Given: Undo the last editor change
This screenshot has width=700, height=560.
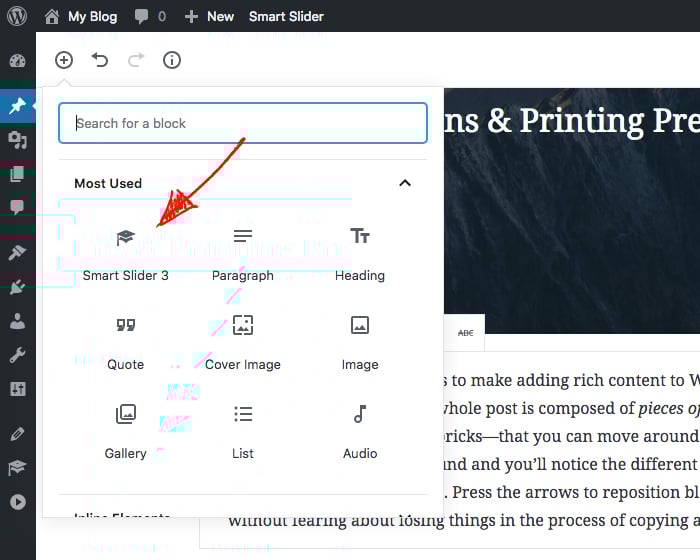Looking at the screenshot, I should [x=100, y=60].
